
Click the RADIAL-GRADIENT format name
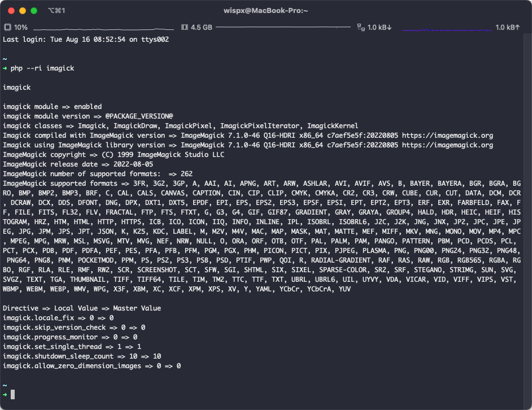(341, 260)
